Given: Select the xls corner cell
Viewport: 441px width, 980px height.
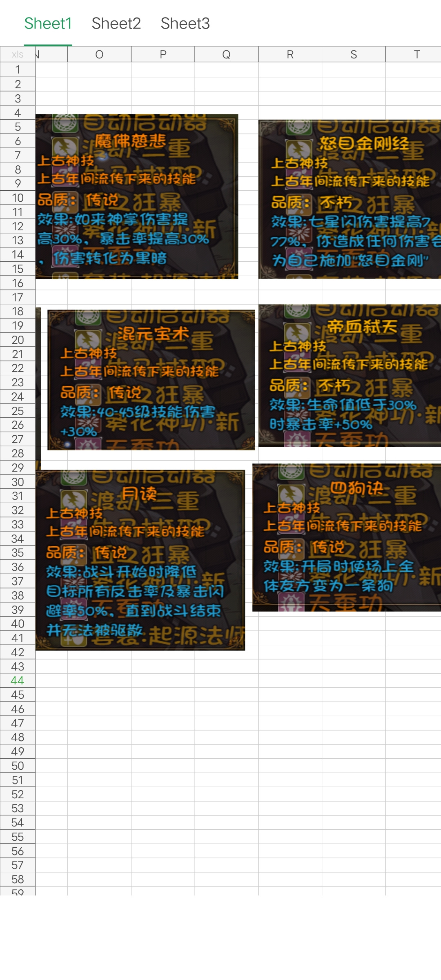Looking at the screenshot, I should (18, 54).
